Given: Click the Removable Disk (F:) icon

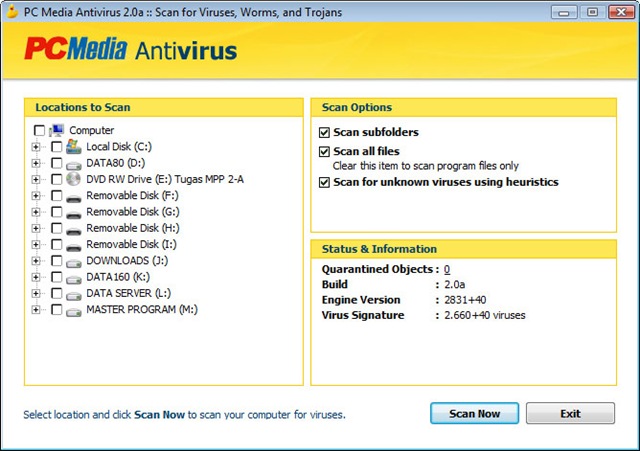Looking at the screenshot, I should point(73,196).
